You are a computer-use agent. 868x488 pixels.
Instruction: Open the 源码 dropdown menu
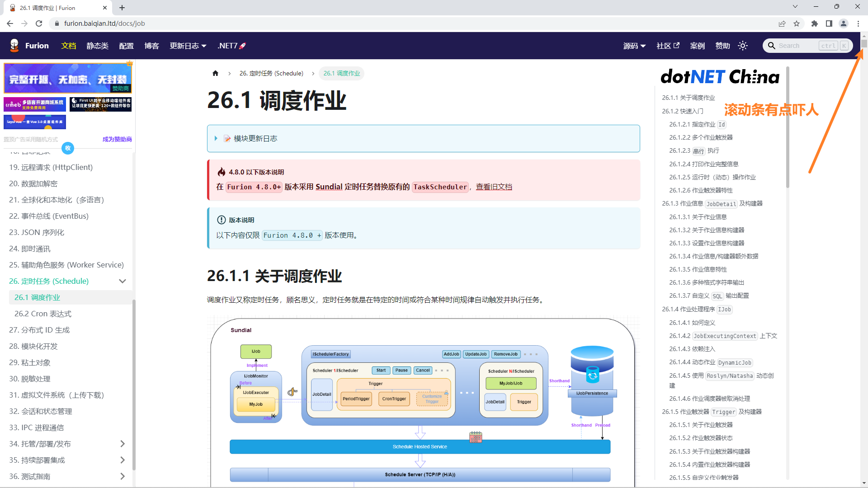634,46
